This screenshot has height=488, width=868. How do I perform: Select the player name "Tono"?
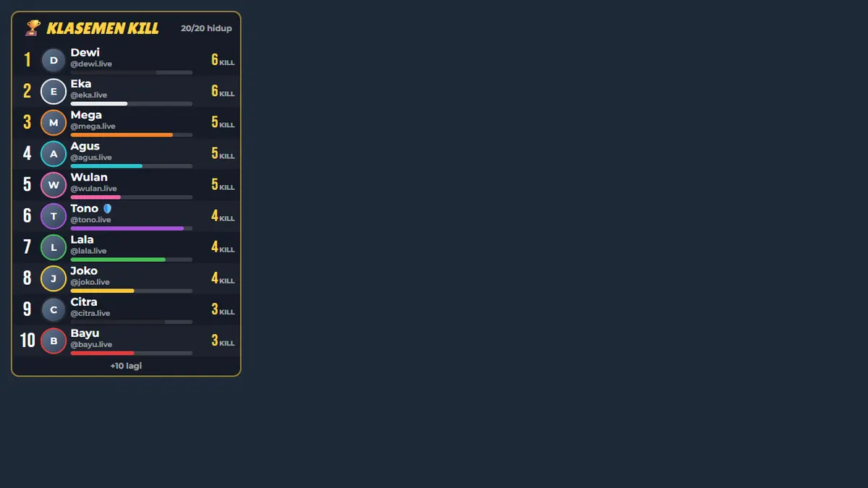coord(85,208)
